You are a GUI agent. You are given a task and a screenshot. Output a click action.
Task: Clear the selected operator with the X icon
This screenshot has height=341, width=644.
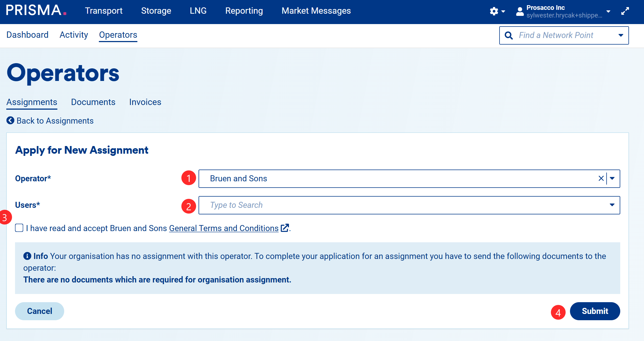pyautogui.click(x=601, y=179)
